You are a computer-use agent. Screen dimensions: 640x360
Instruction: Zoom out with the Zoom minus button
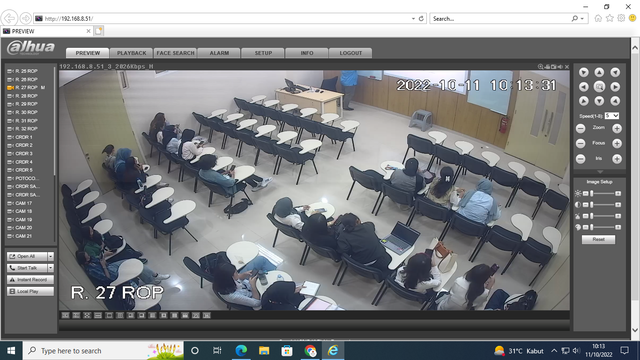point(580,129)
